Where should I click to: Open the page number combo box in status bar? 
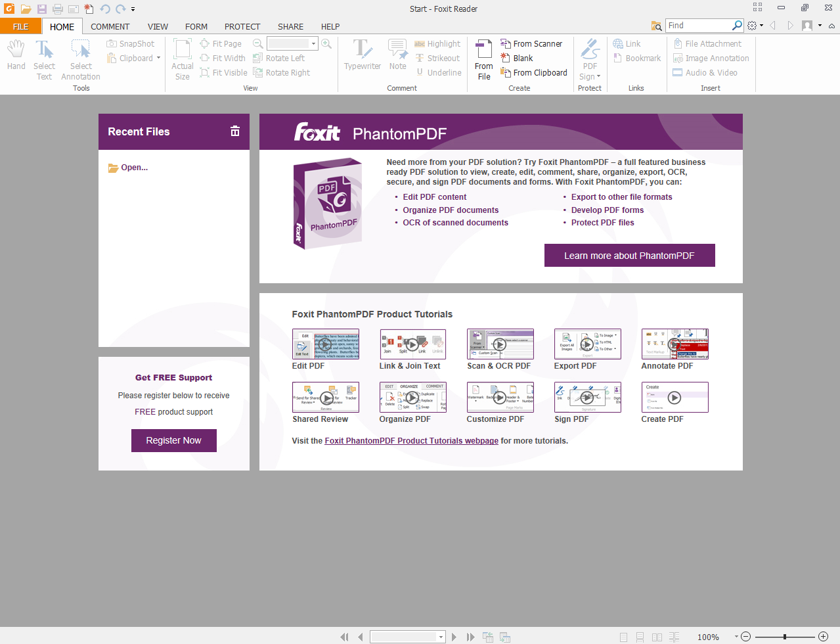[408, 637]
